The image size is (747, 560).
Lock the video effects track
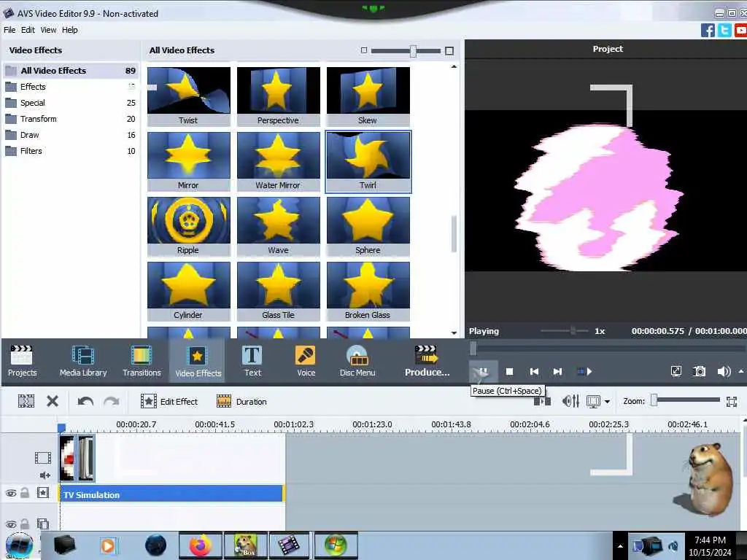point(25,493)
